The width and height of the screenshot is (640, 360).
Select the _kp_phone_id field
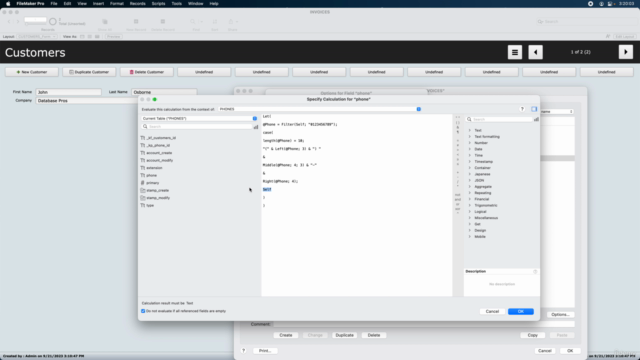tap(158, 145)
